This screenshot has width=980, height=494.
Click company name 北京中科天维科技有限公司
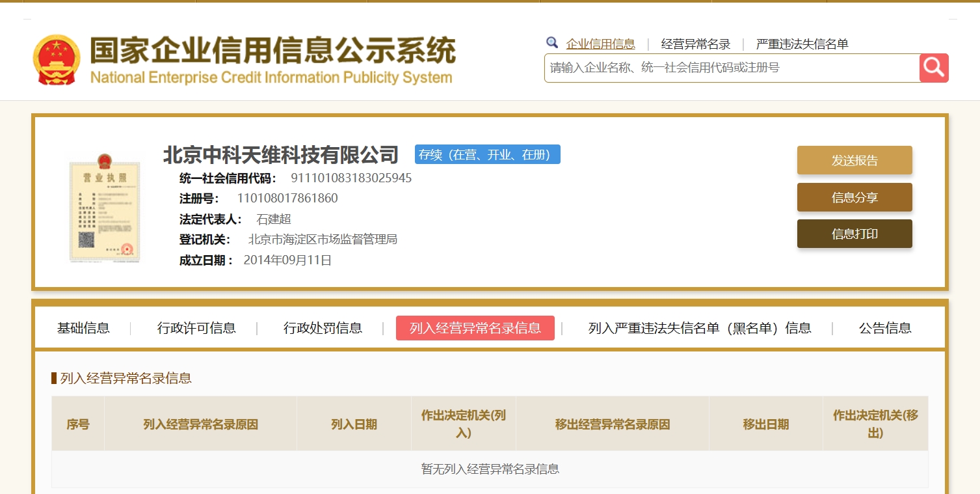tap(281, 155)
